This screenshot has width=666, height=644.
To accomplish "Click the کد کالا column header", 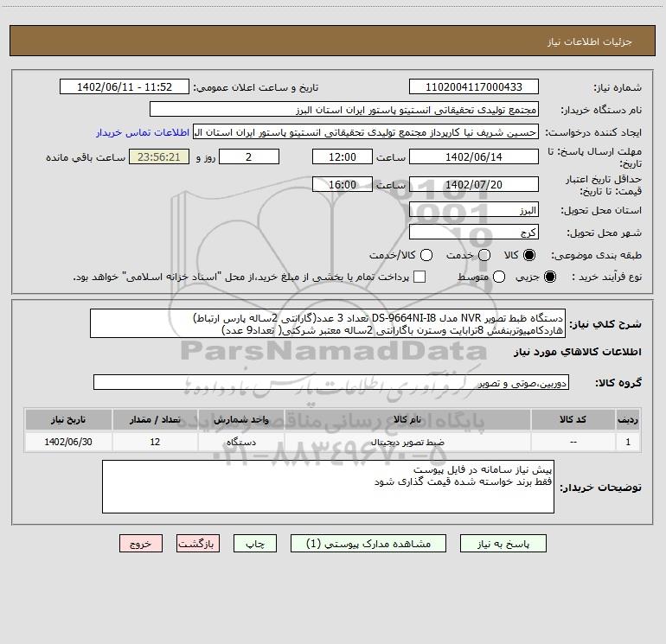I will 573,420.
